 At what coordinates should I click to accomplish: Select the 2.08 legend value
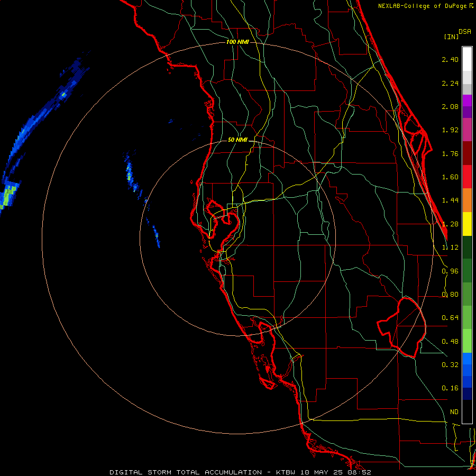click(x=450, y=106)
